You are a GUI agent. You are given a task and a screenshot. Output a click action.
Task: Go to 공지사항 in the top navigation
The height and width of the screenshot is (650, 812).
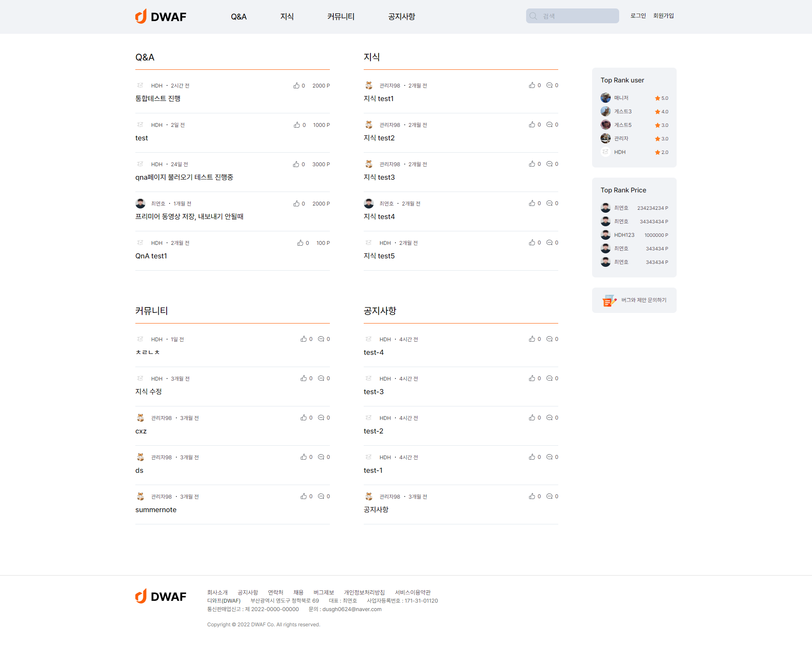(x=401, y=16)
